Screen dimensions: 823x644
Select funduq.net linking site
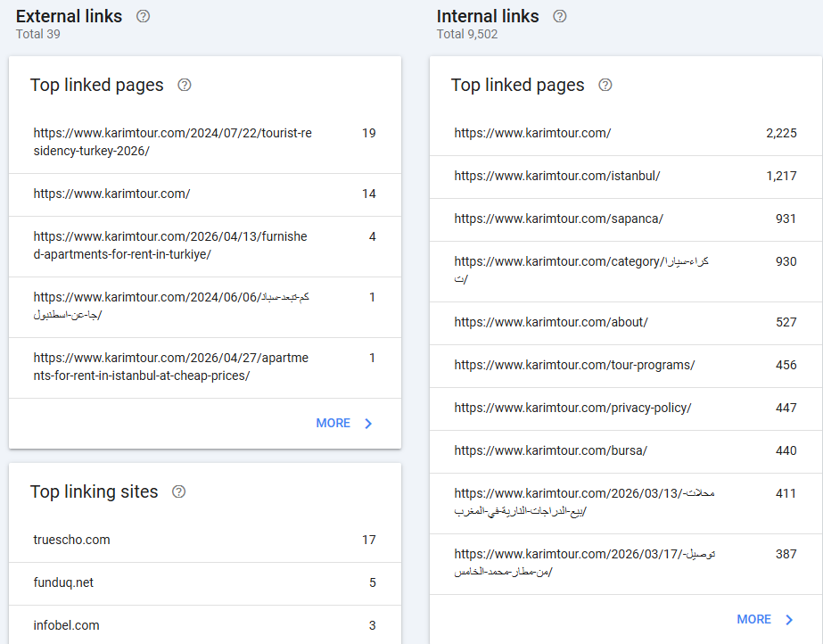tap(205, 583)
